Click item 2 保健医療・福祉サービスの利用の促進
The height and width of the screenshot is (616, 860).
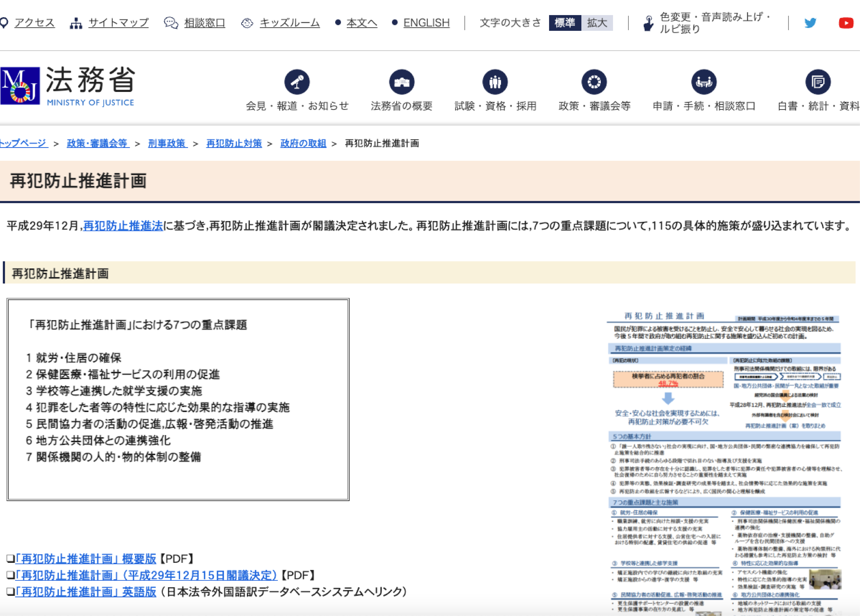pyautogui.click(x=123, y=374)
